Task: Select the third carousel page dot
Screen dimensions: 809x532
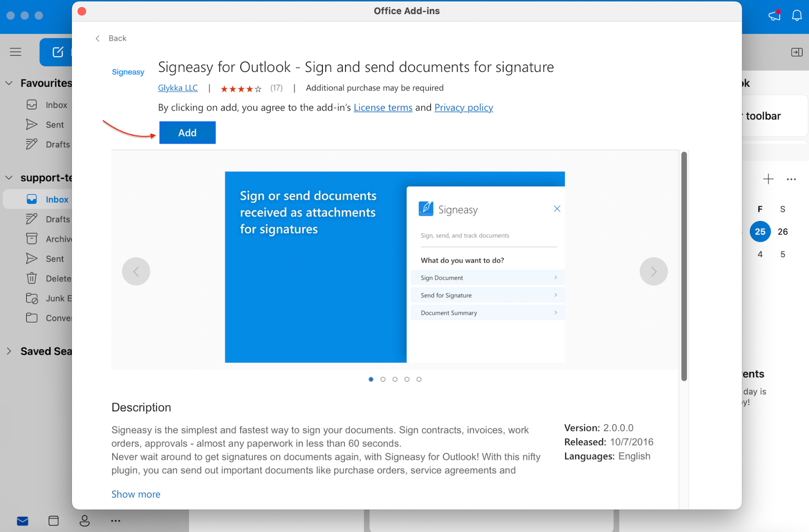Action: (395, 379)
